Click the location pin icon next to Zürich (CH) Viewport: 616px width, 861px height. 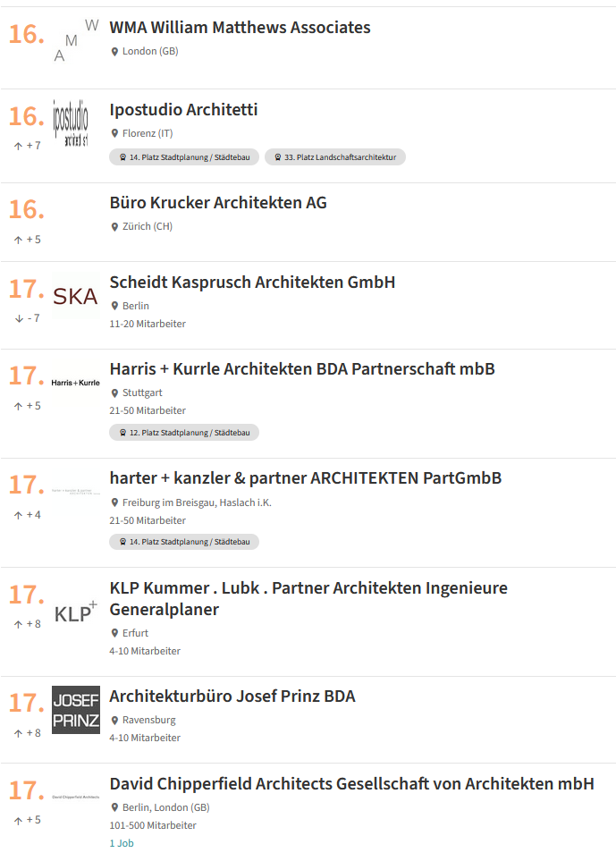[114, 227]
